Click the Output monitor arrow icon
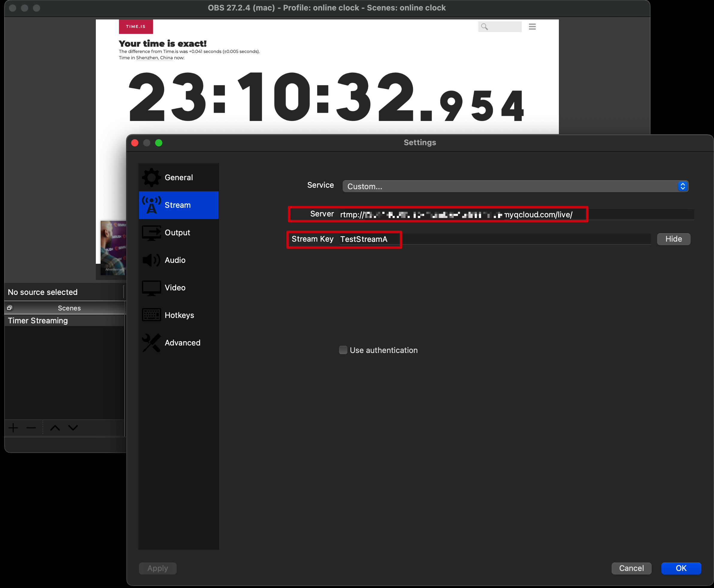The width and height of the screenshot is (714, 588). 151,233
